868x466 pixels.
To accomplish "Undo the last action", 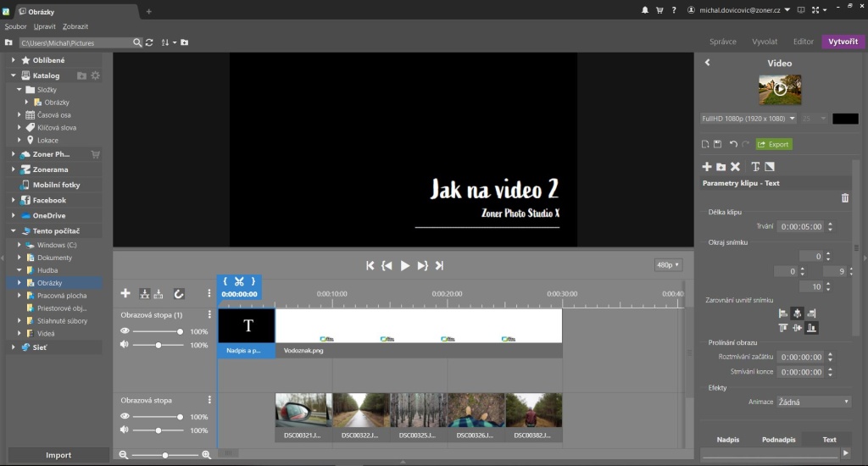I will tap(733, 144).
